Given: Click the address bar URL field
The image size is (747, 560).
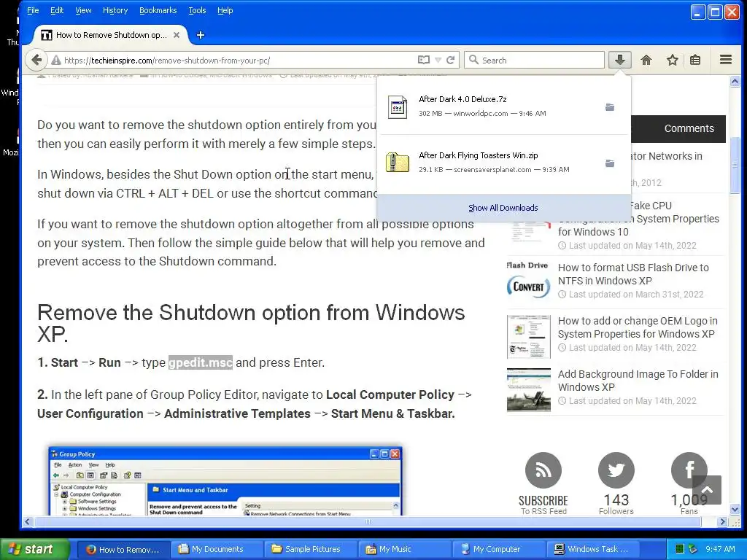Looking at the screenshot, I should pos(239,61).
